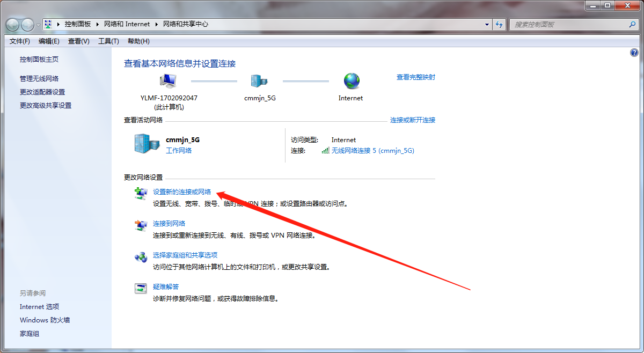Click the 搜索控制面板 search field
Screen dimensions: 644x353
coord(569,25)
